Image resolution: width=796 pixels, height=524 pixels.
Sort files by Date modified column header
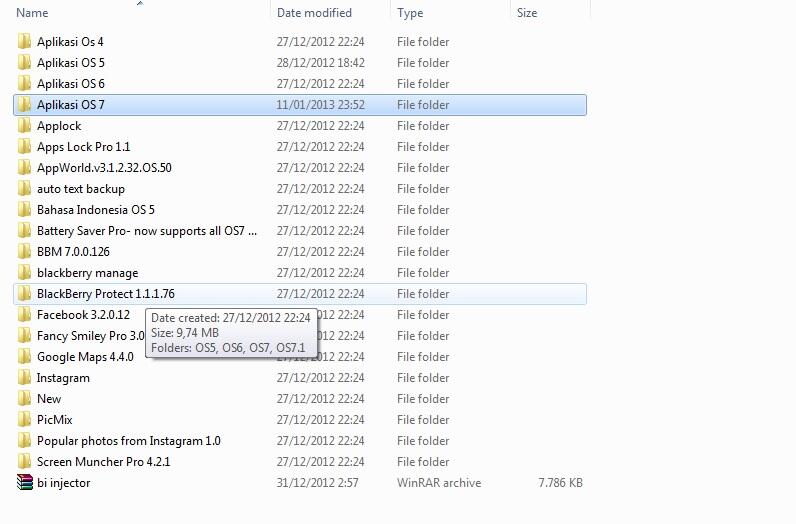point(314,13)
